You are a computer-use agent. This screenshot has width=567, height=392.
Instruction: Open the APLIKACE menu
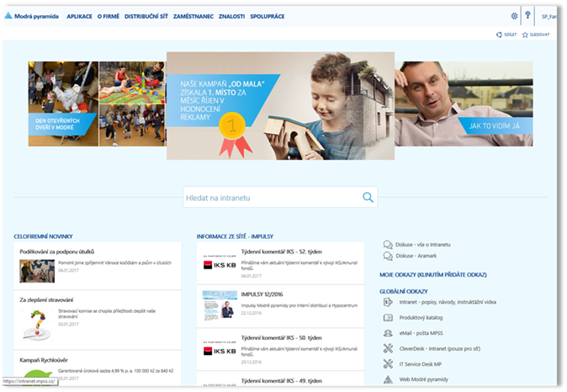click(79, 16)
